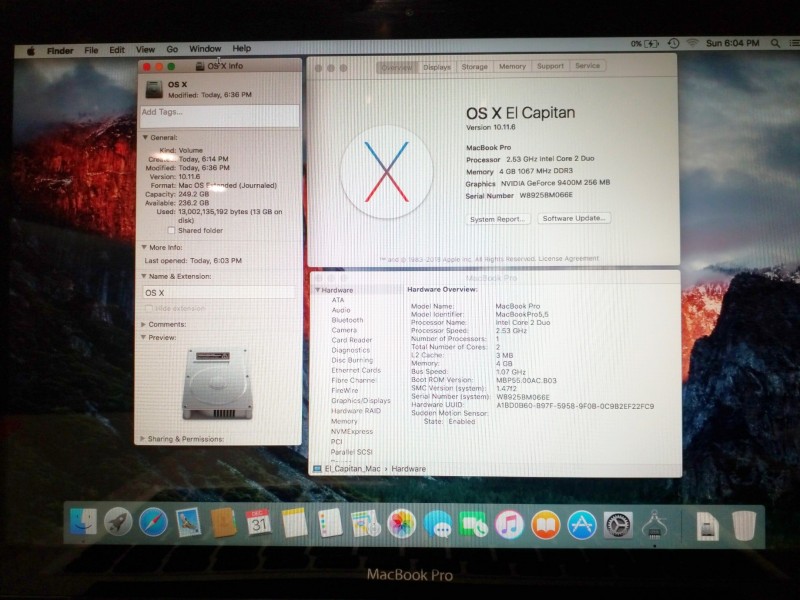
Task: Open Messages app in Dock
Action: [x=437, y=524]
